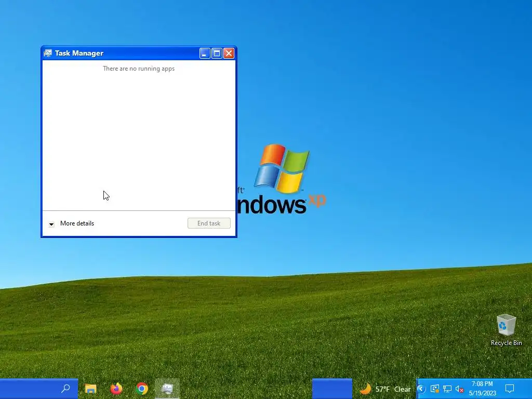Show hidden system tray icons chevron
This screenshot has height=399, width=532.
pos(421,389)
